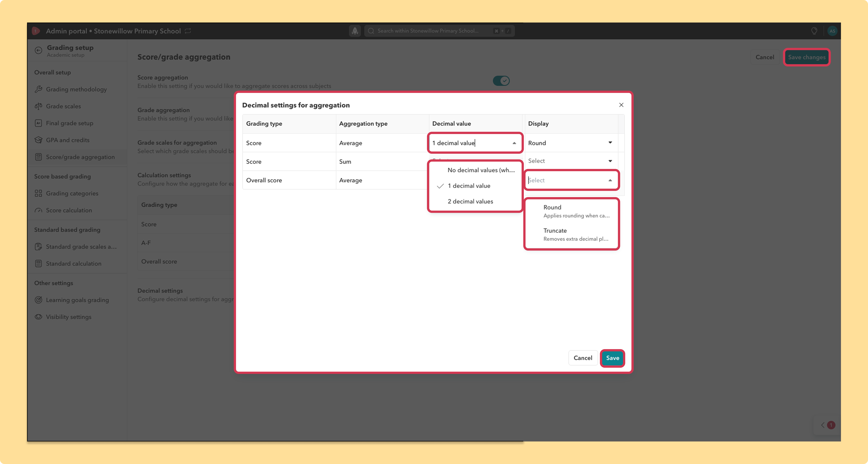This screenshot has width=868, height=464.
Task: Click the switch school icon beside title
Action: tap(188, 31)
